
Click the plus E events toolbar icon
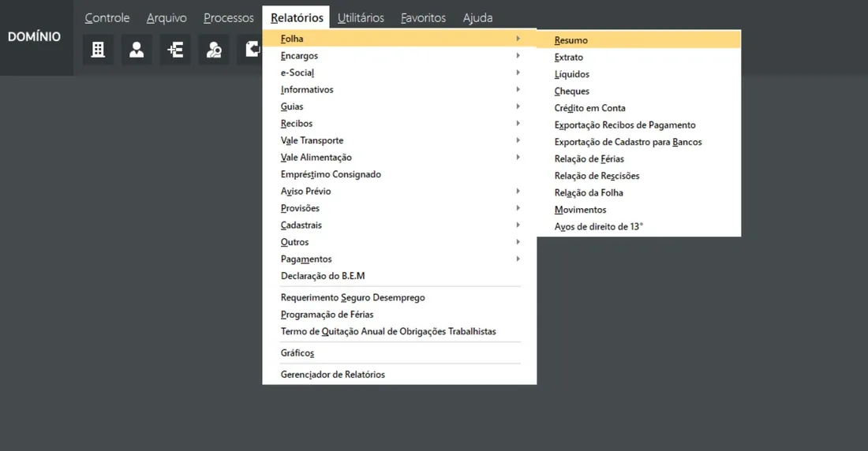point(175,50)
